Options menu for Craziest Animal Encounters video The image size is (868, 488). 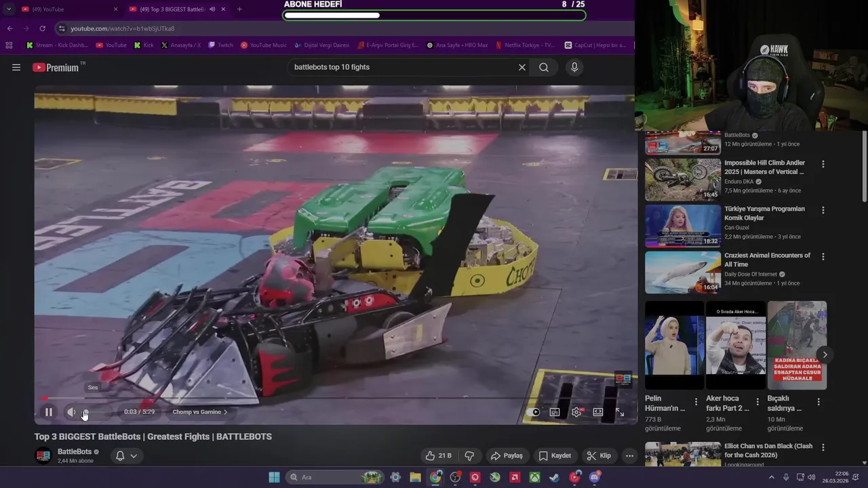[x=823, y=257]
